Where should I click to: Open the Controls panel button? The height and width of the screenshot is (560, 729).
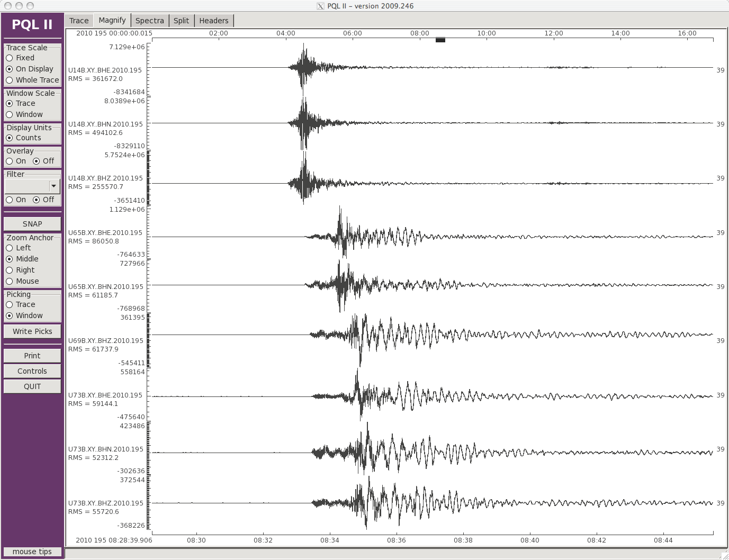32,371
